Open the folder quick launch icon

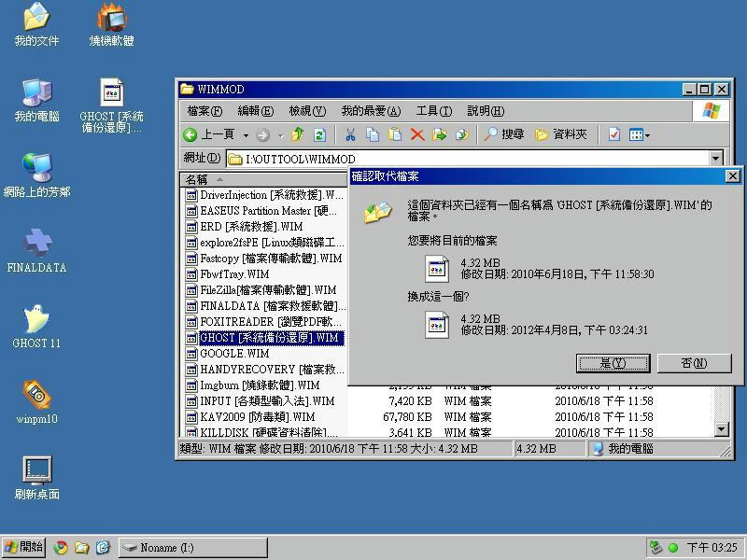pyautogui.click(x=82, y=548)
